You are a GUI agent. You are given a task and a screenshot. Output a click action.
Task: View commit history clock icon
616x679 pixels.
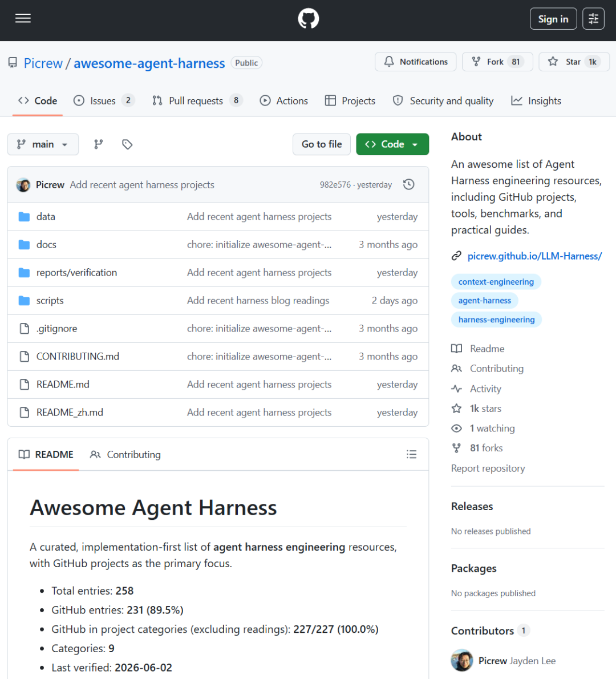(x=408, y=184)
